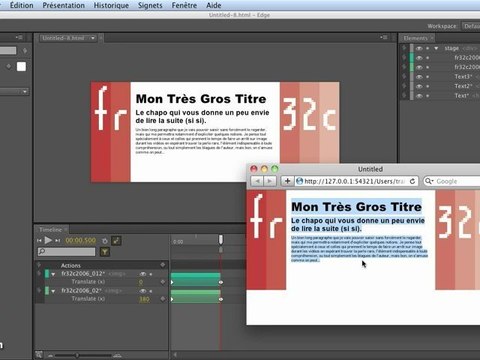Close the Timeline panel tab
This screenshot has height=360, width=480.
[x=66, y=229]
